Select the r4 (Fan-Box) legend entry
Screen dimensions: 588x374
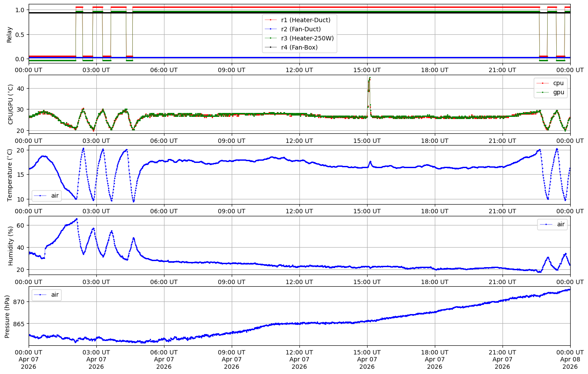coord(299,47)
